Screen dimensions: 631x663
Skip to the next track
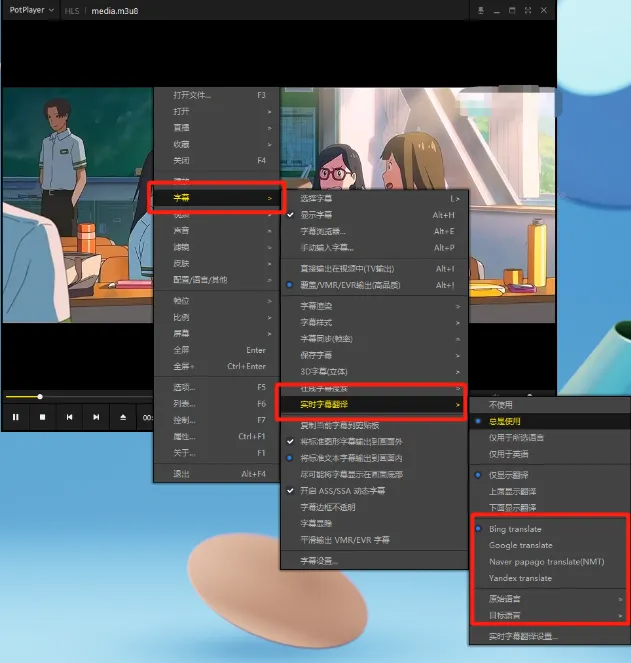pos(96,417)
